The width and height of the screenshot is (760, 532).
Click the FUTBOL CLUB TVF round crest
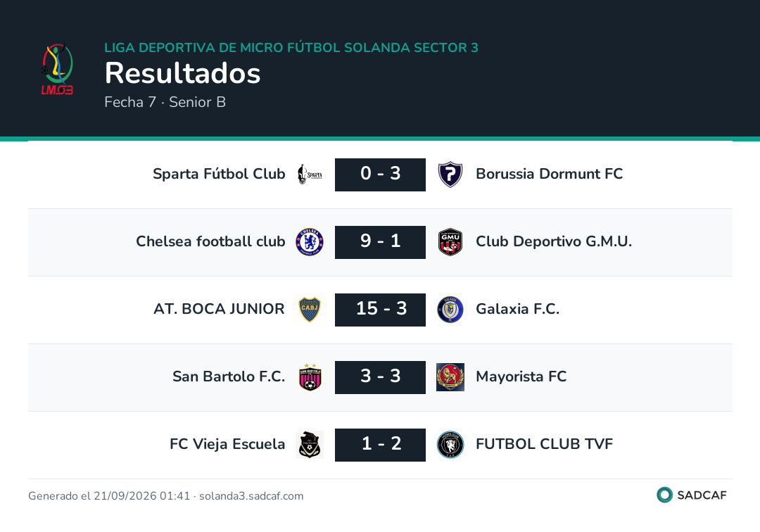[x=450, y=445]
